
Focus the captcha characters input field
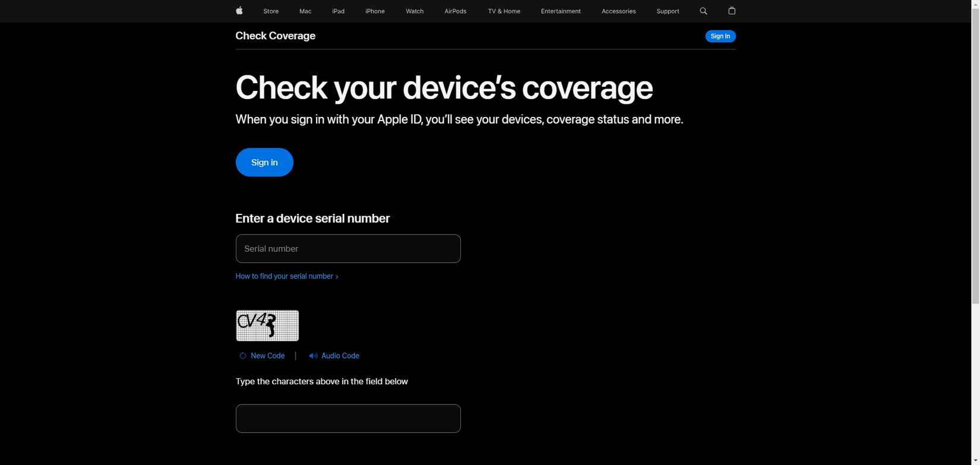[348, 419]
